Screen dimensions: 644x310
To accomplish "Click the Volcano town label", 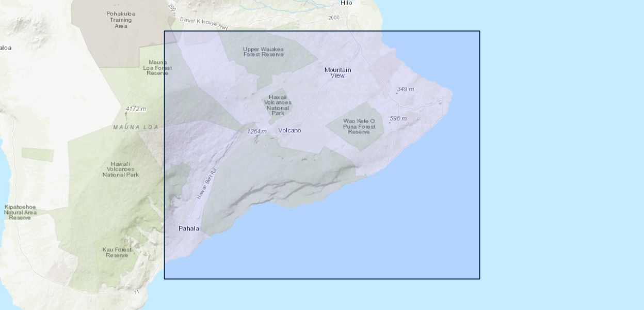I will coord(289,130).
